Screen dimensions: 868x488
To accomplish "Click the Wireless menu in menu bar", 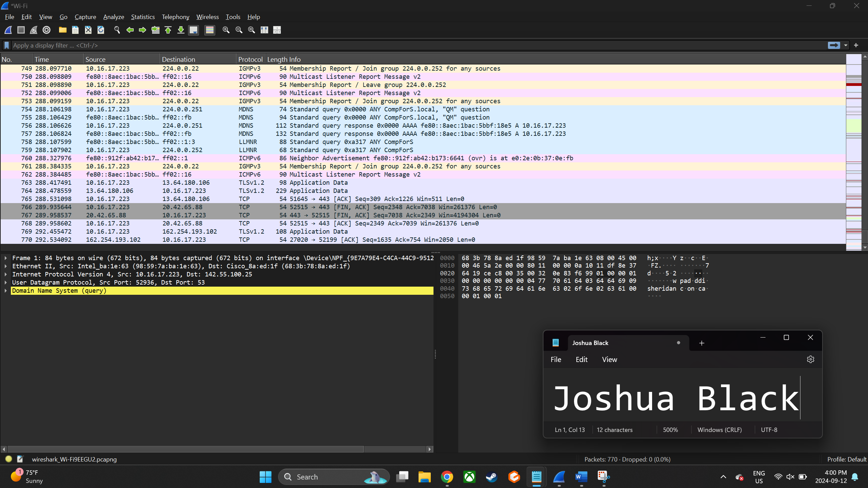I will click(x=207, y=17).
